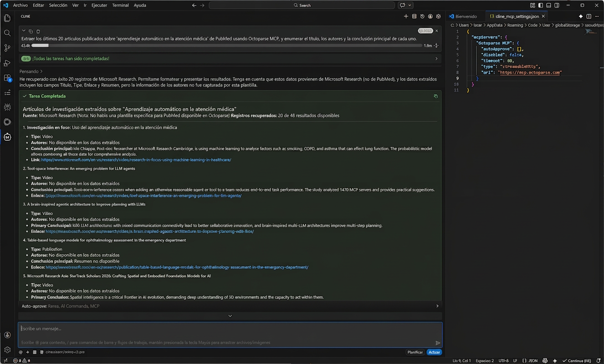Viewport: 604px width, 364px height.
Task: Go forward in navigation history
Action: coord(202,5)
